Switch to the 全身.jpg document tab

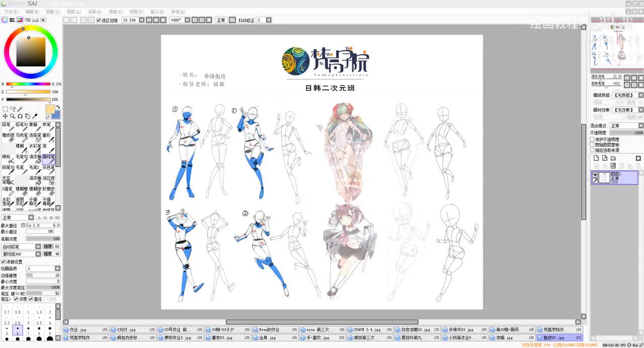(275, 338)
